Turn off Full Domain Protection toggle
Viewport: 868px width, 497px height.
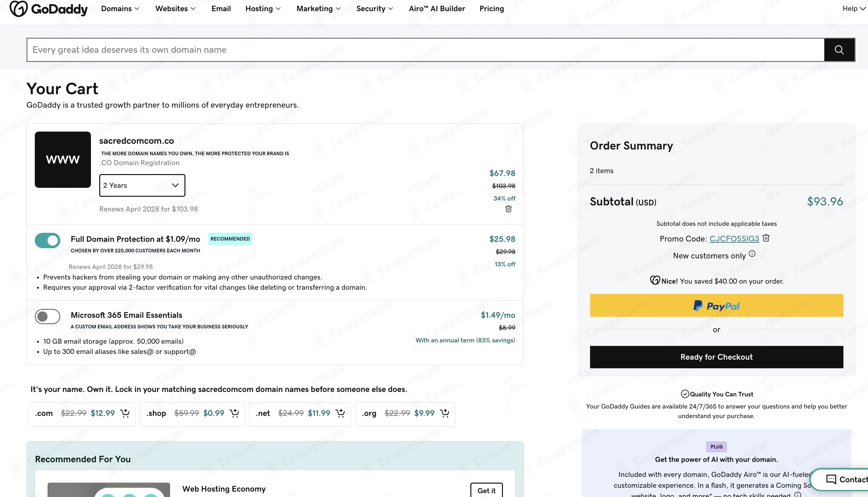(x=47, y=240)
